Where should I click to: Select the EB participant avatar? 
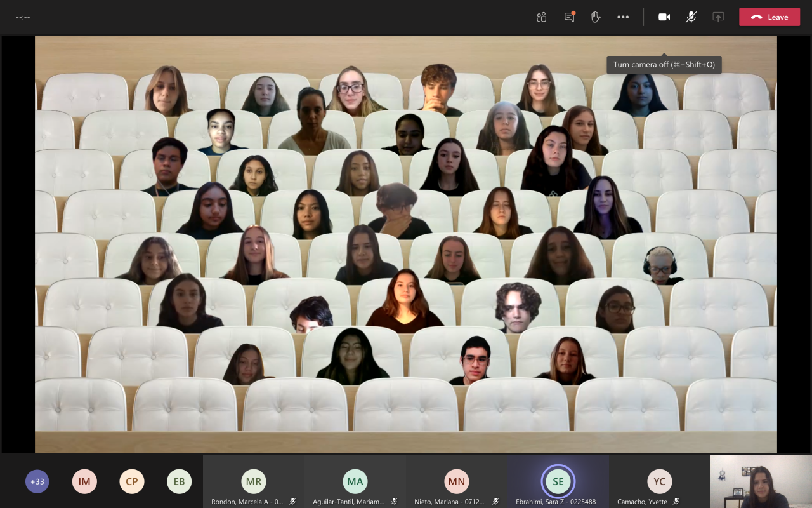tap(179, 481)
